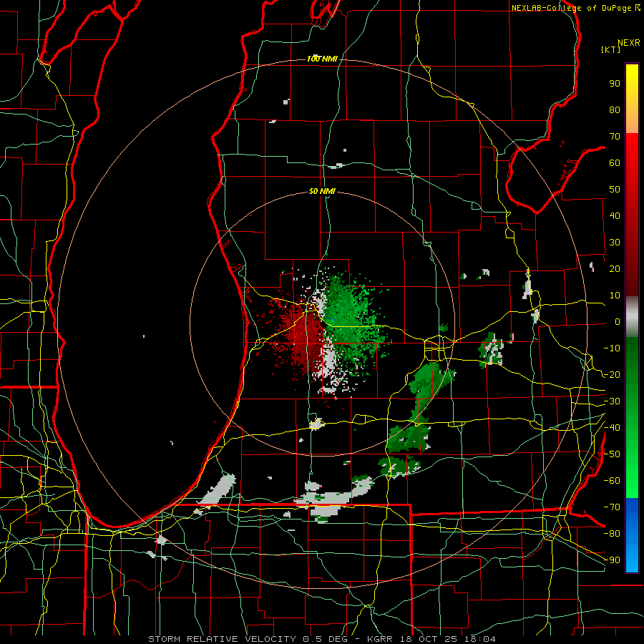Click the 50 NMI range ring label

(x=322, y=191)
